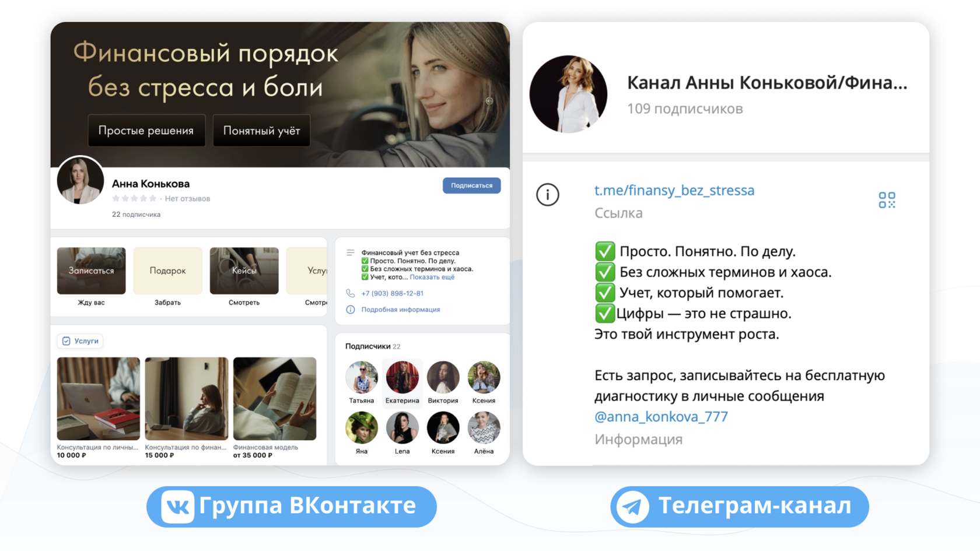Open 15 000 ₽ consultation service card
This screenshot has height=551, width=980.
point(186,408)
